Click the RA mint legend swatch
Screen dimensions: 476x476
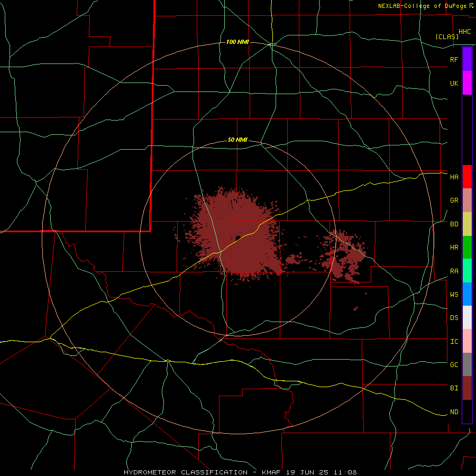[467, 271]
